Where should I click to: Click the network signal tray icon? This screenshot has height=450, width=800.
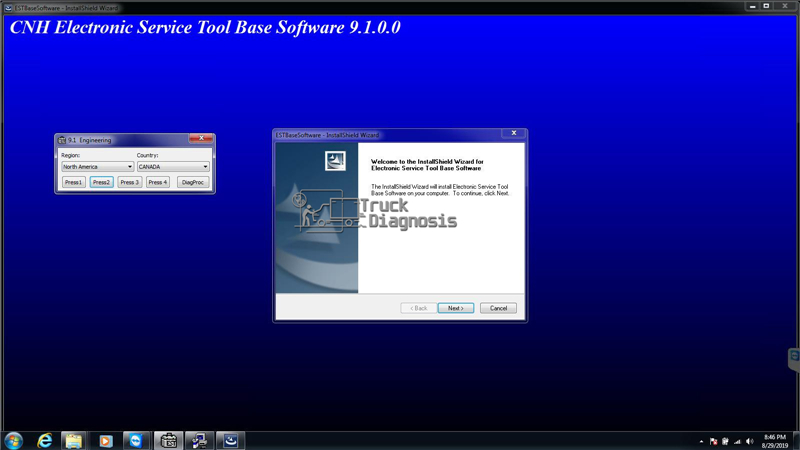[x=737, y=441]
